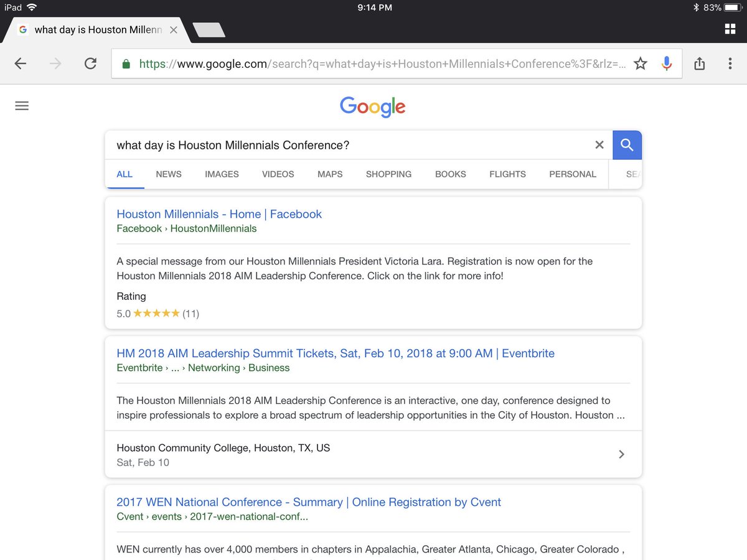This screenshot has width=747, height=560.
Task: Open the share sheet icon
Action: pyautogui.click(x=699, y=63)
